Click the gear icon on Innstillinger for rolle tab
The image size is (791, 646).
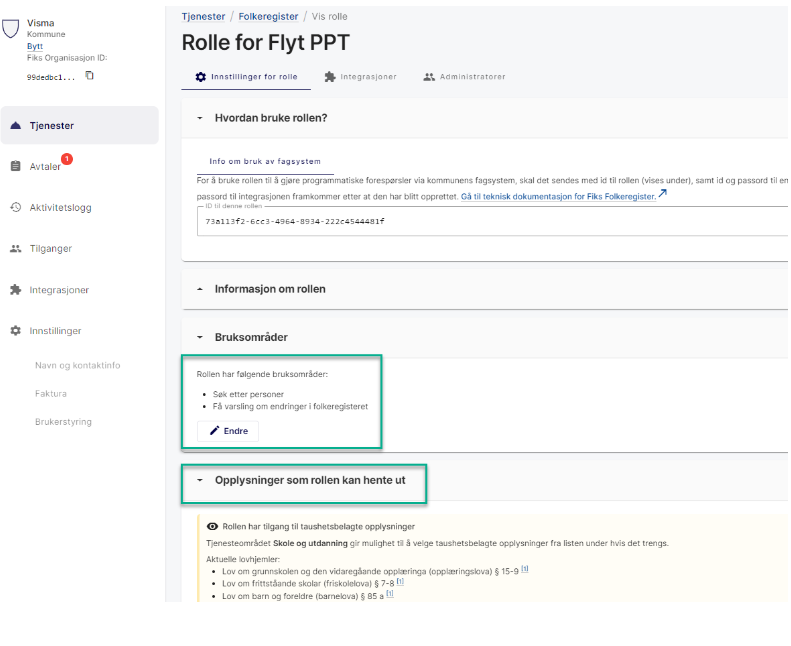[x=201, y=77]
